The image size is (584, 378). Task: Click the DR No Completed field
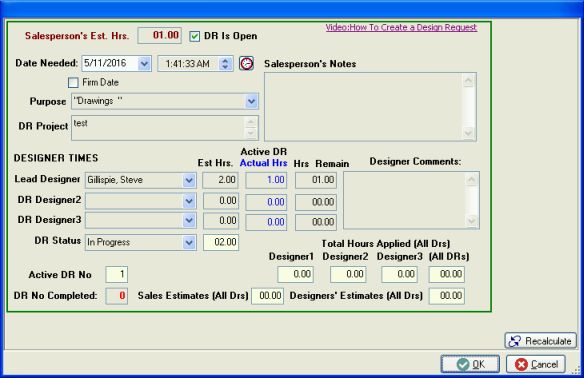117,296
